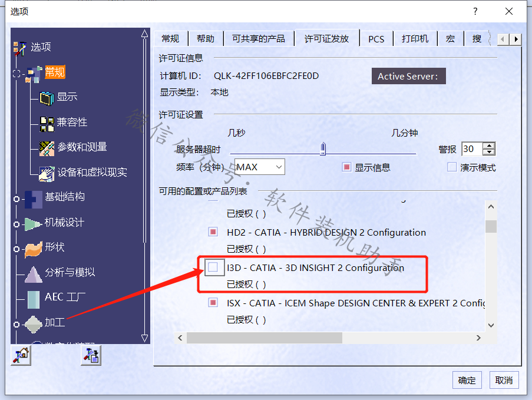This screenshot has width=532, height=400.
Task: Click the 取消 button
Action: point(504,380)
